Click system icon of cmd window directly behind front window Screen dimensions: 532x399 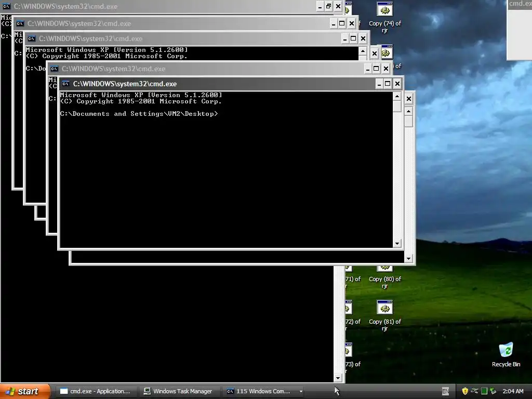pyautogui.click(x=54, y=69)
